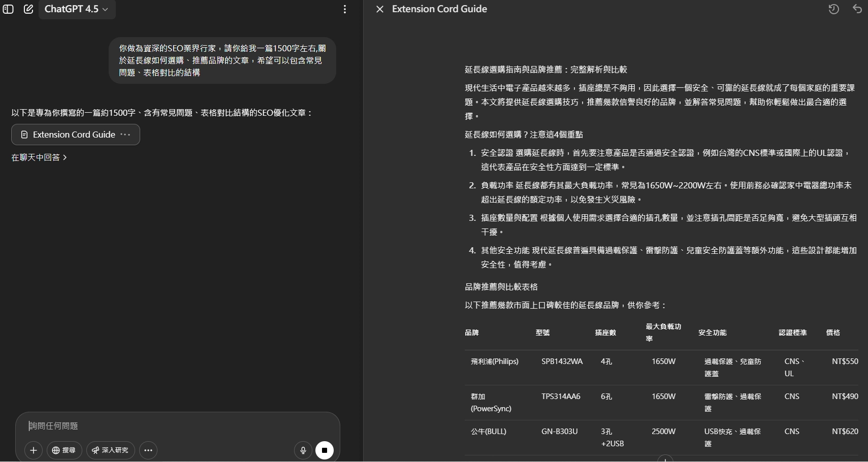Open canvas version history icon
Image resolution: width=868 pixels, height=462 pixels.
[x=833, y=9]
